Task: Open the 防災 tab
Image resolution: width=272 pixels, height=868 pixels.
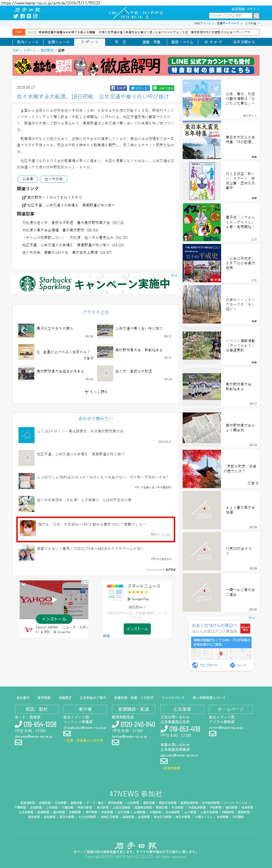Action: [x=120, y=42]
